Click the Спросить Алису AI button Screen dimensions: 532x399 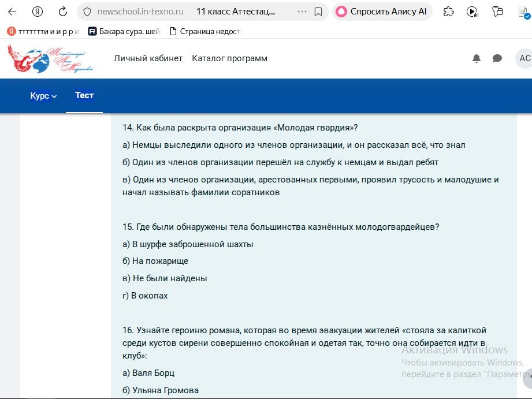coord(382,12)
